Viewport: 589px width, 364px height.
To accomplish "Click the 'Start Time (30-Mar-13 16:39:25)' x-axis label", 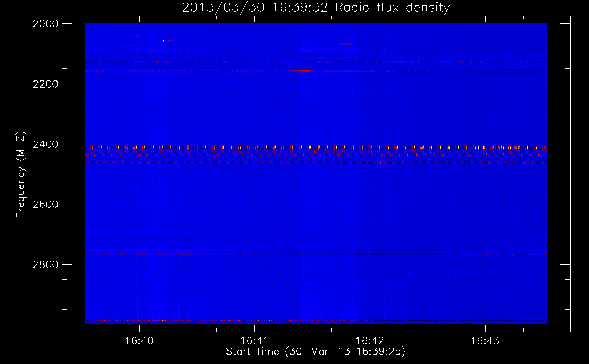I will coord(316,351).
